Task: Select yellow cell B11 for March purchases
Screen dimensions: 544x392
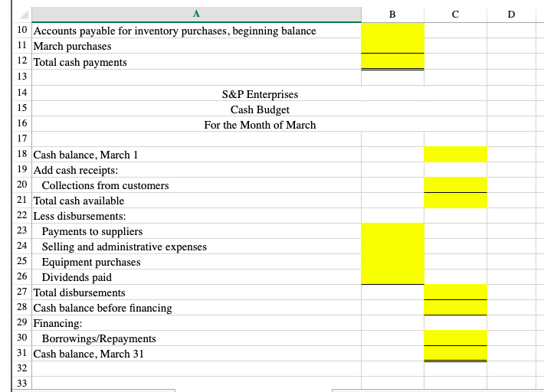Action: [392, 46]
